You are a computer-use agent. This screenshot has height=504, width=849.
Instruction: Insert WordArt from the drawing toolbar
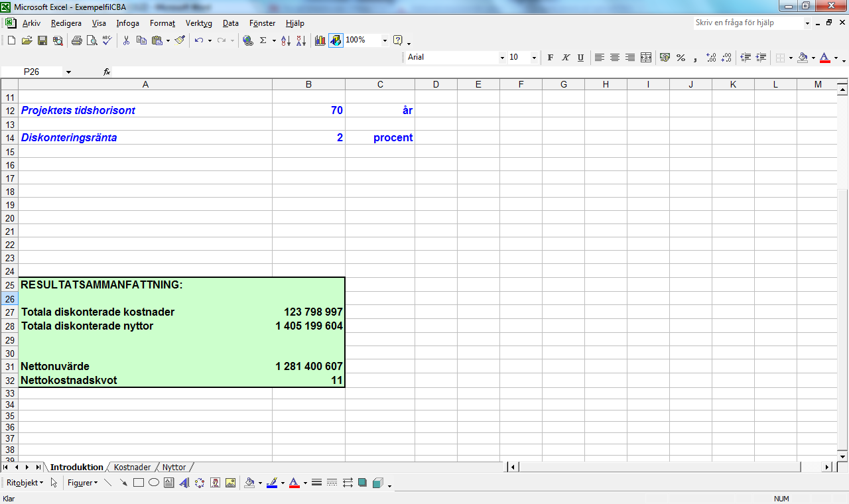(184, 483)
